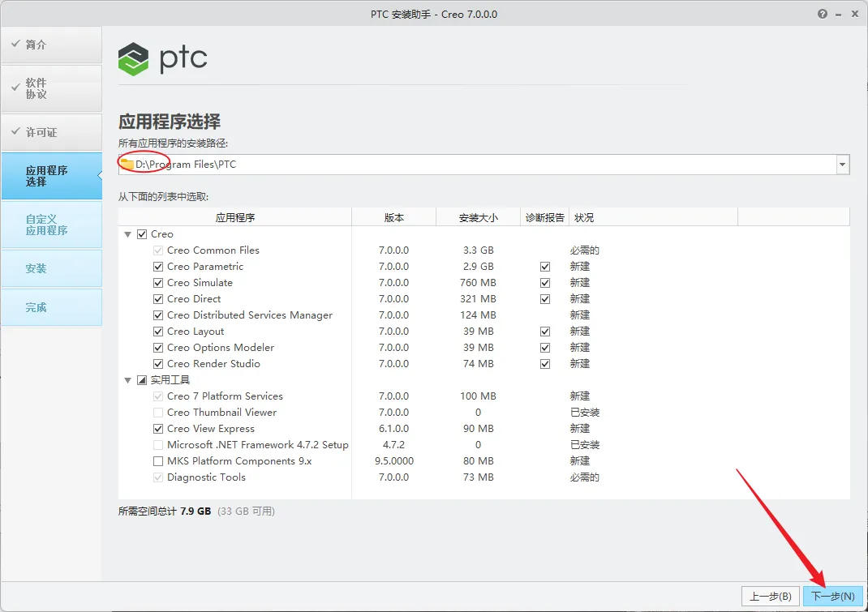Screen dimensions: 868x612
Task: Toggle diagnostic report for Creo Parametric
Action: [545, 267]
